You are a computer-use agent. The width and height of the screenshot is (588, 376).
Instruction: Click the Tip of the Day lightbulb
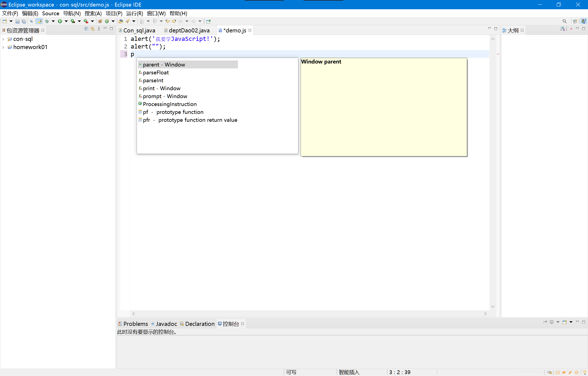coord(584,372)
